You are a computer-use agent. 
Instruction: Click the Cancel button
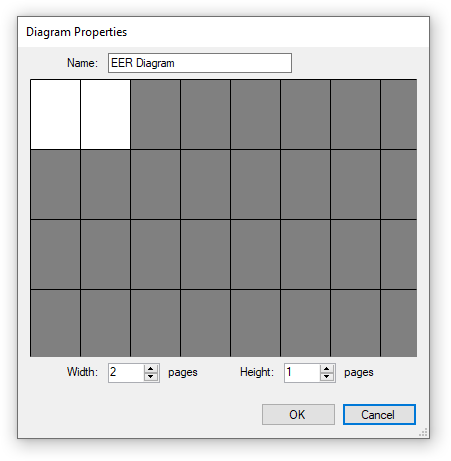[379, 414]
